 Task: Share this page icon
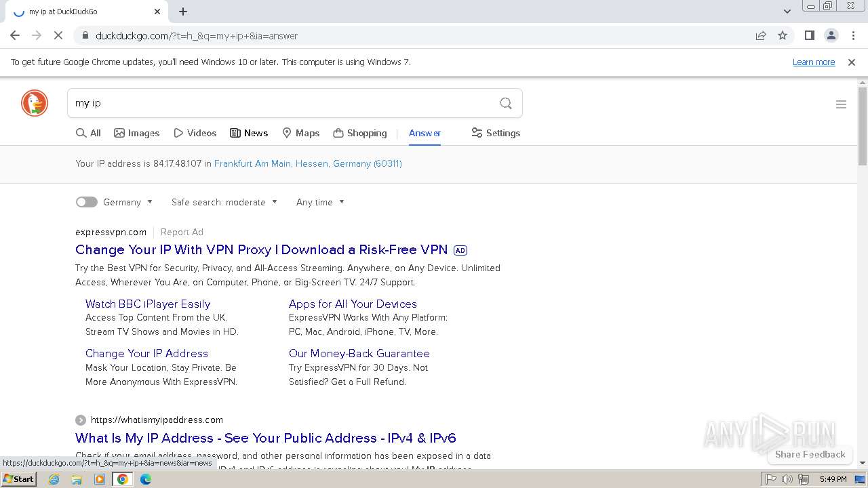coord(761,35)
